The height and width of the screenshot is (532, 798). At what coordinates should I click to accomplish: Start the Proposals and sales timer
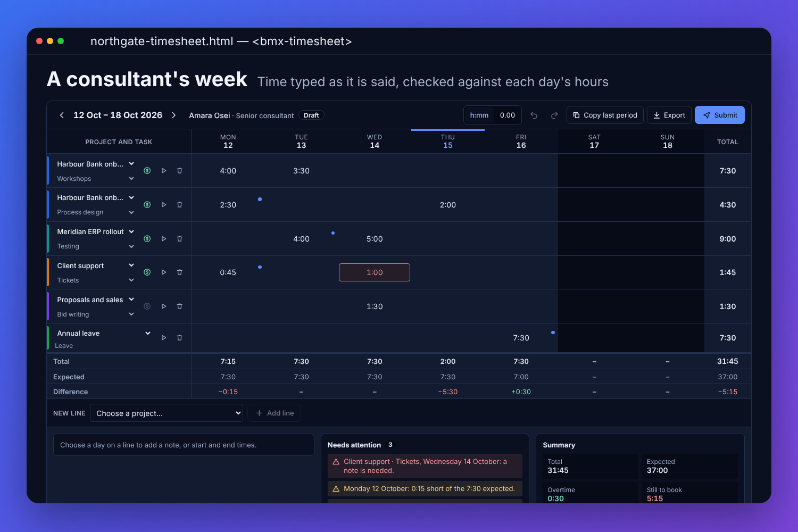(164, 306)
